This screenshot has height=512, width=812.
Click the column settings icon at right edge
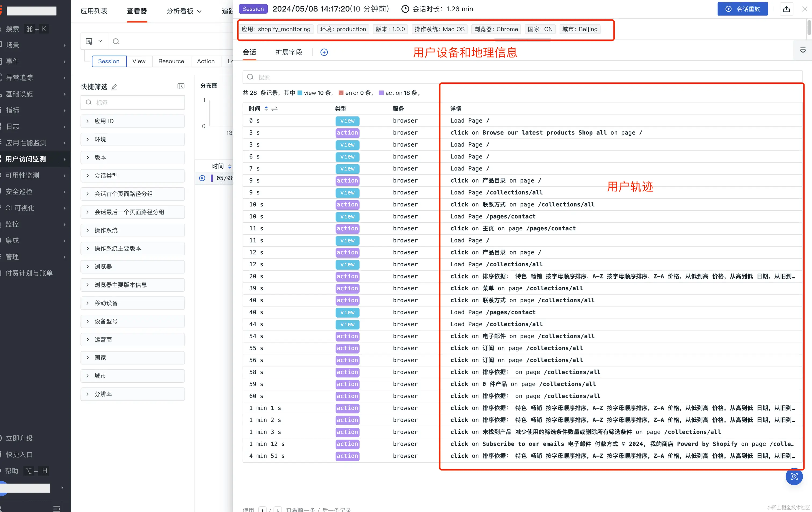click(803, 50)
